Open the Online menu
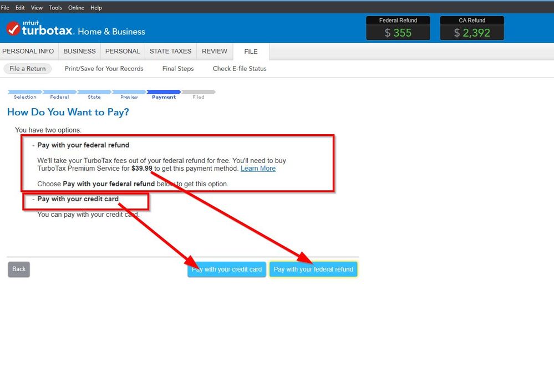 click(77, 8)
